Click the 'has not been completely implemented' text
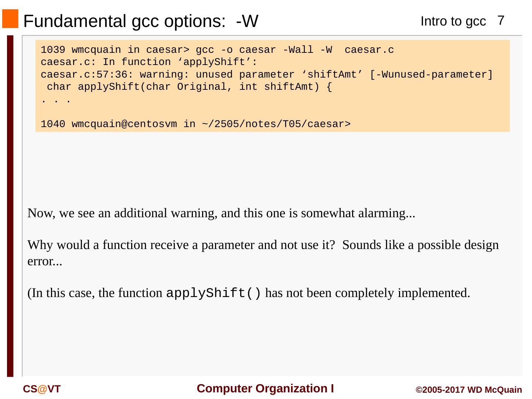The height and width of the screenshot is (399, 532). point(367,293)
